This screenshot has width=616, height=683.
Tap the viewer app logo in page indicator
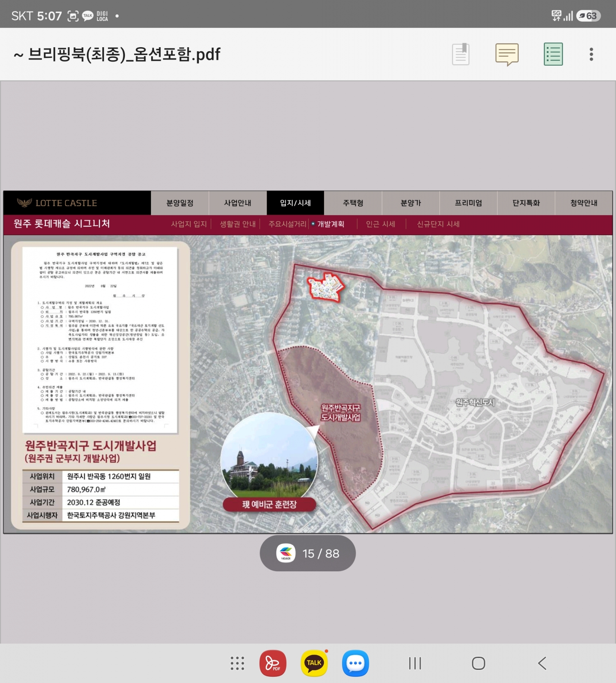(286, 553)
